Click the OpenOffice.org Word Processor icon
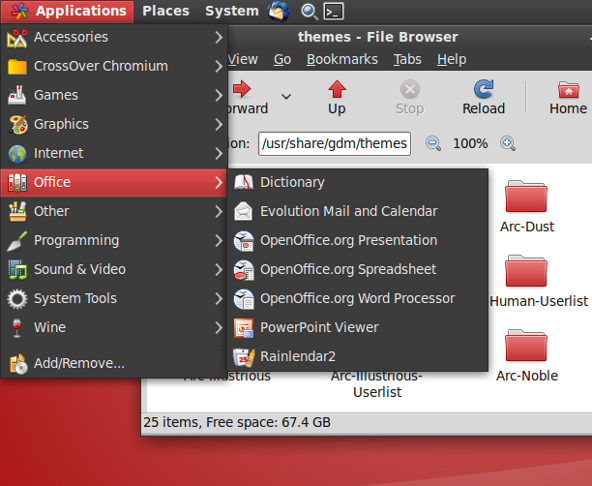Screen dimensions: 592x486 [244, 299]
